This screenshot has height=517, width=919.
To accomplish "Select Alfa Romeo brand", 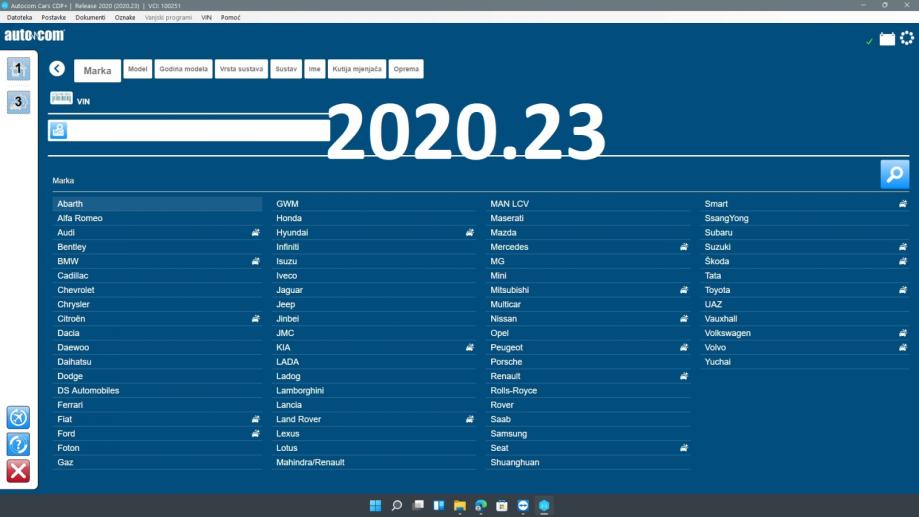I will click(157, 218).
